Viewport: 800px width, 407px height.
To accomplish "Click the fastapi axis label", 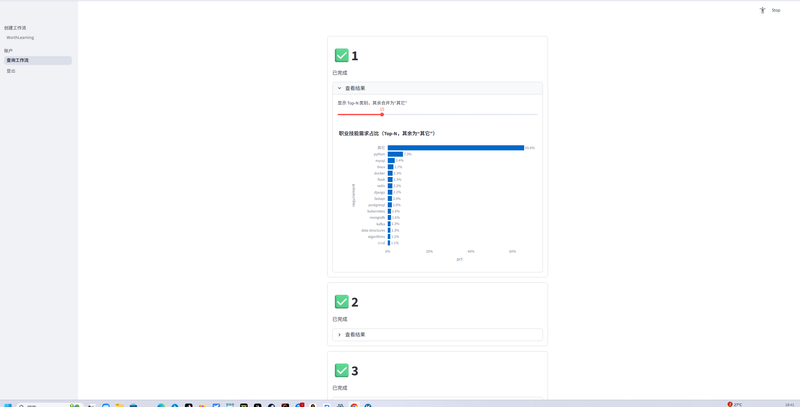I will coord(380,199).
